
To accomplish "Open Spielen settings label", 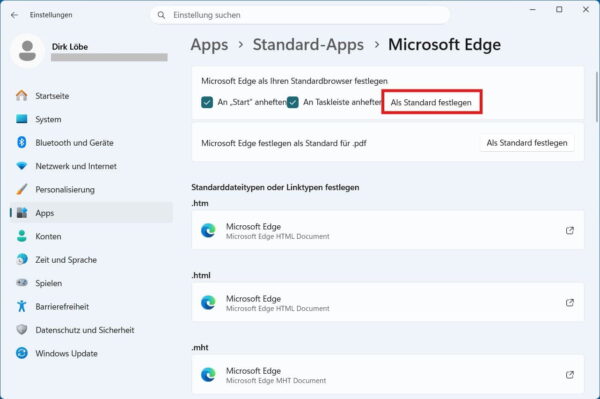I will [49, 283].
